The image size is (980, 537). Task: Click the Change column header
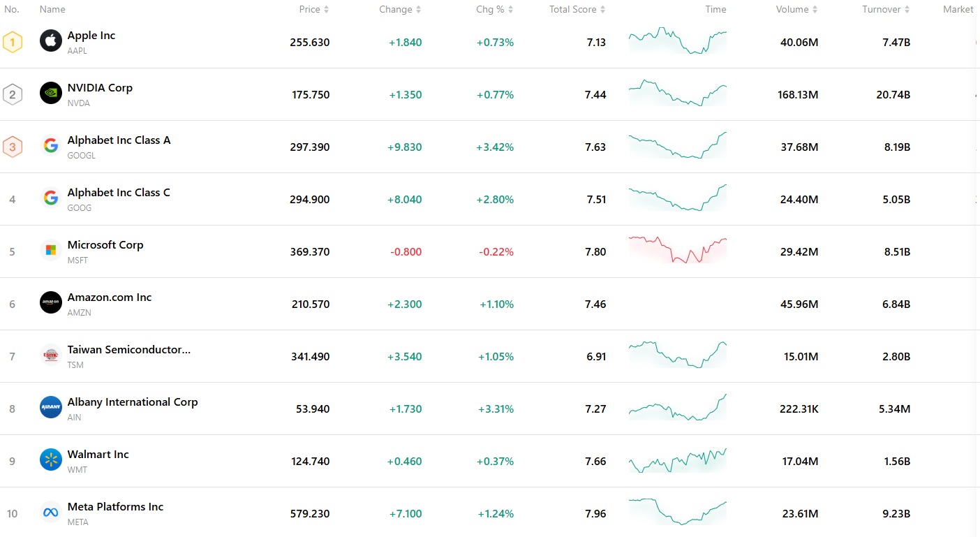(x=400, y=10)
